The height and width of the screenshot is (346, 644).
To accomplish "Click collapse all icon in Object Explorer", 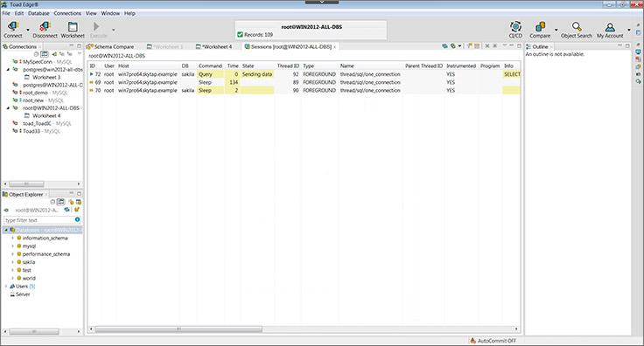I will click(x=52, y=202).
